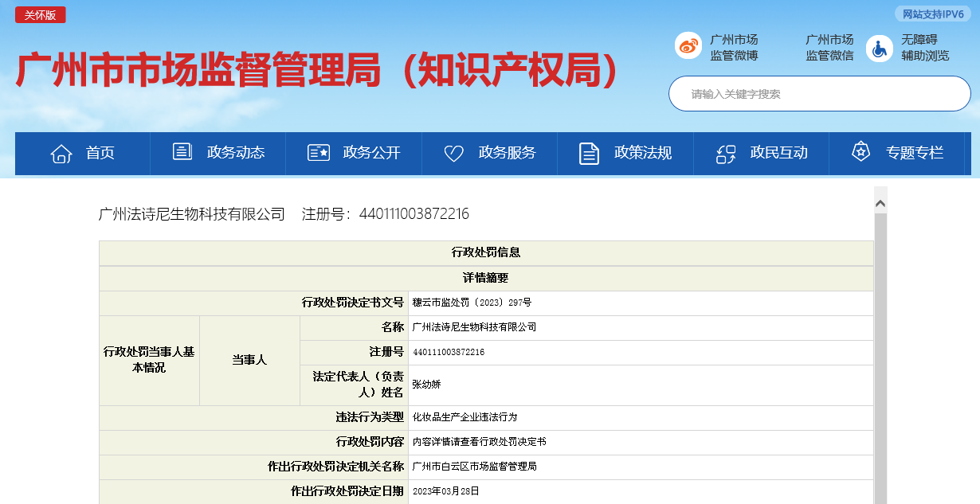This screenshot has width=980, height=504.
Task: Open the 政务动态 menu
Action: coord(235,153)
